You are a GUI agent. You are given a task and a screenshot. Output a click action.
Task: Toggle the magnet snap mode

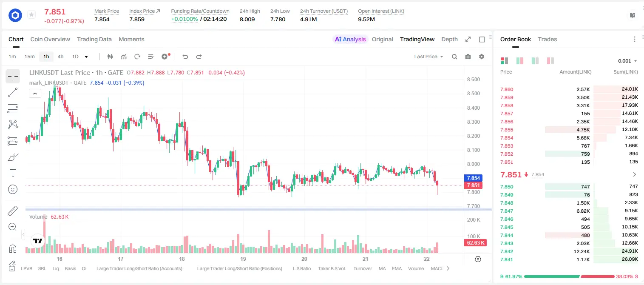[x=13, y=248]
